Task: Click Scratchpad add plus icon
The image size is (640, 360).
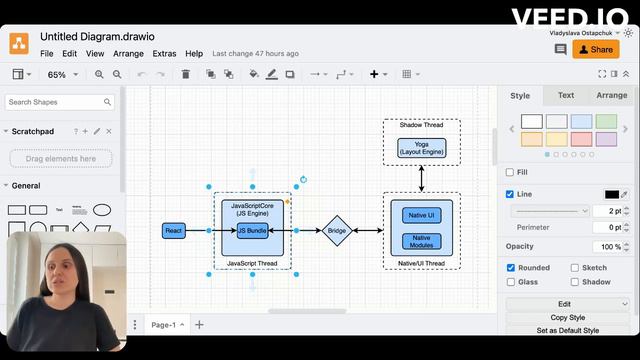Action: click(85, 131)
